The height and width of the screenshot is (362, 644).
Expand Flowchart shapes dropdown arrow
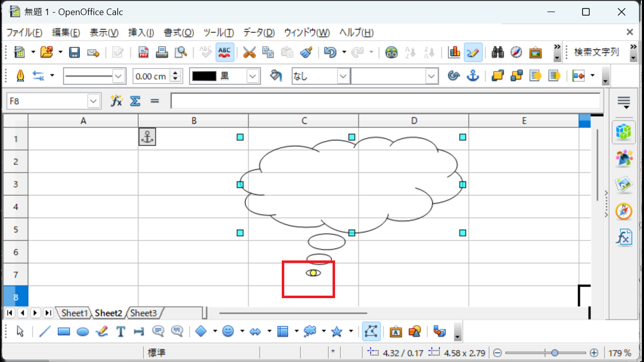[296, 331]
